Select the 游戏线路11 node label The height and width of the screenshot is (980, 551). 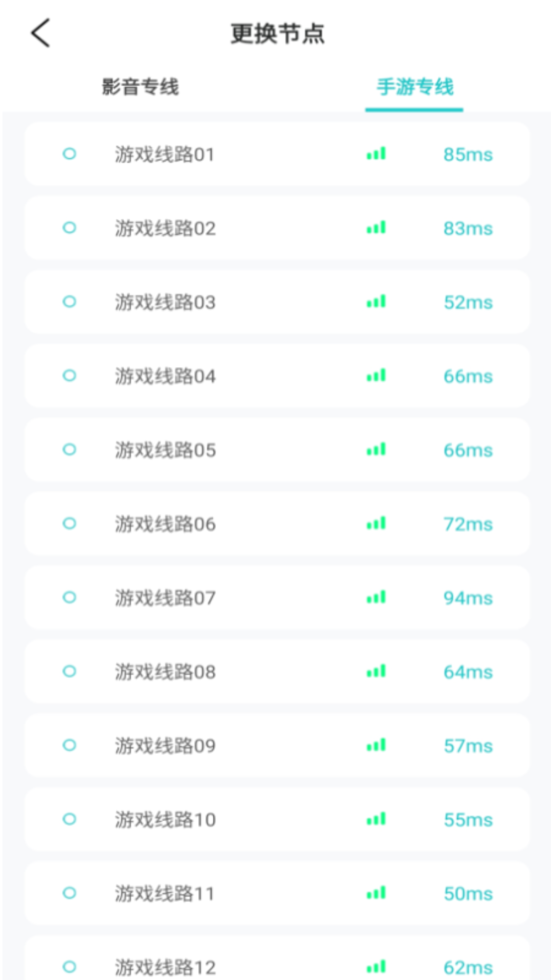tap(164, 893)
